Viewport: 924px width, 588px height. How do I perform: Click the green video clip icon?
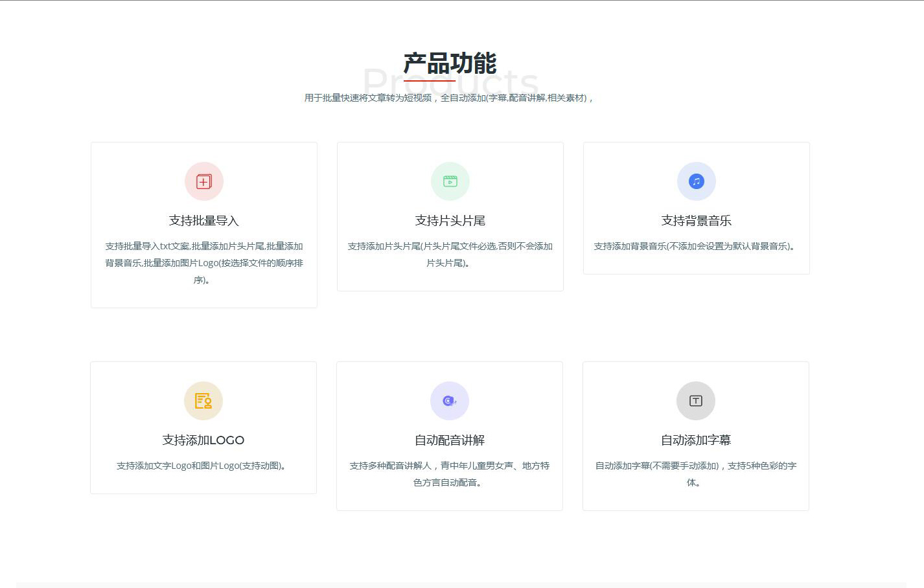tap(450, 181)
